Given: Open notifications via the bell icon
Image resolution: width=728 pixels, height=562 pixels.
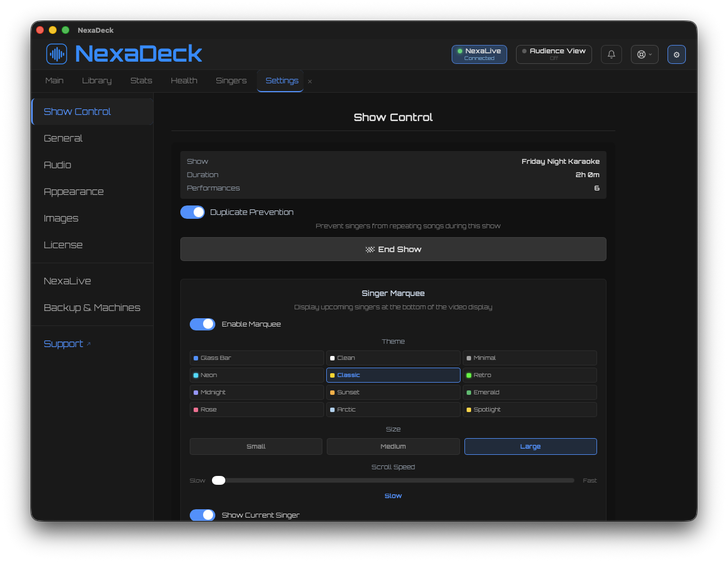Looking at the screenshot, I should pos(611,54).
